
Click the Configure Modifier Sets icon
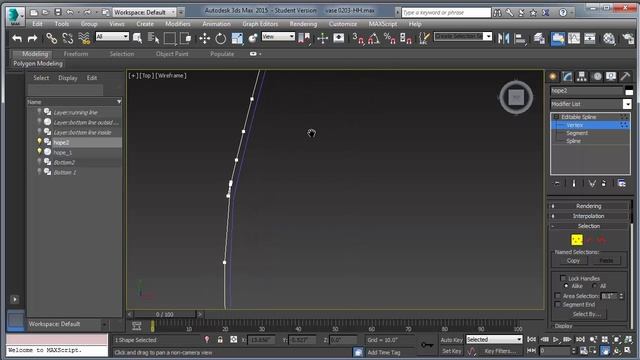click(621, 183)
